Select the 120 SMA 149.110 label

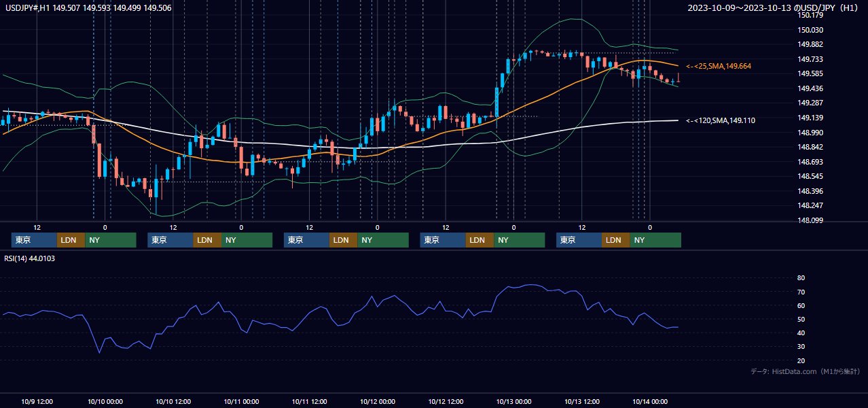coord(721,120)
